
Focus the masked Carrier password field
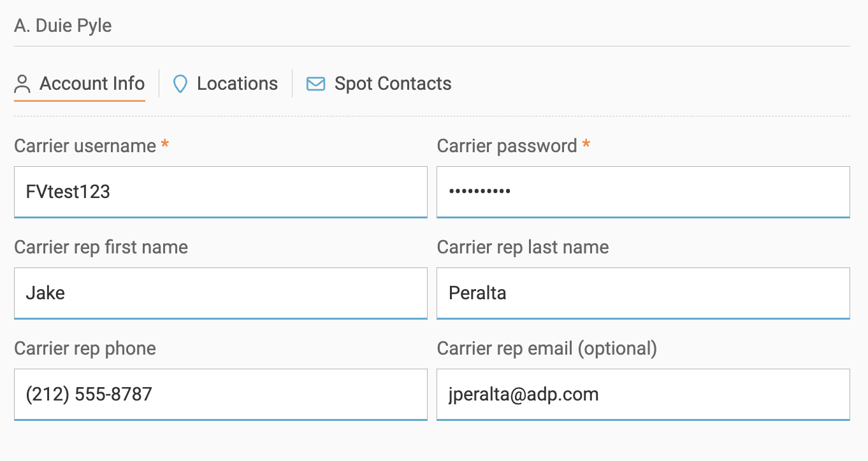(x=642, y=192)
